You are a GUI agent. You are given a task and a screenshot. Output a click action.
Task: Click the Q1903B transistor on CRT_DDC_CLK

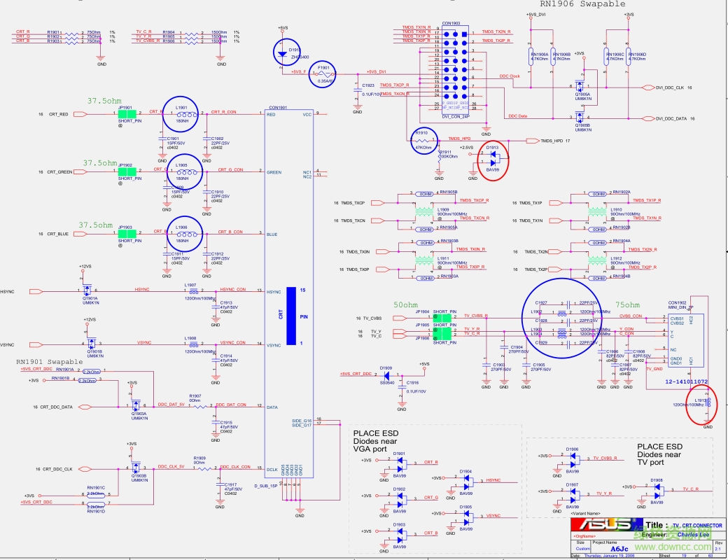tap(136, 467)
